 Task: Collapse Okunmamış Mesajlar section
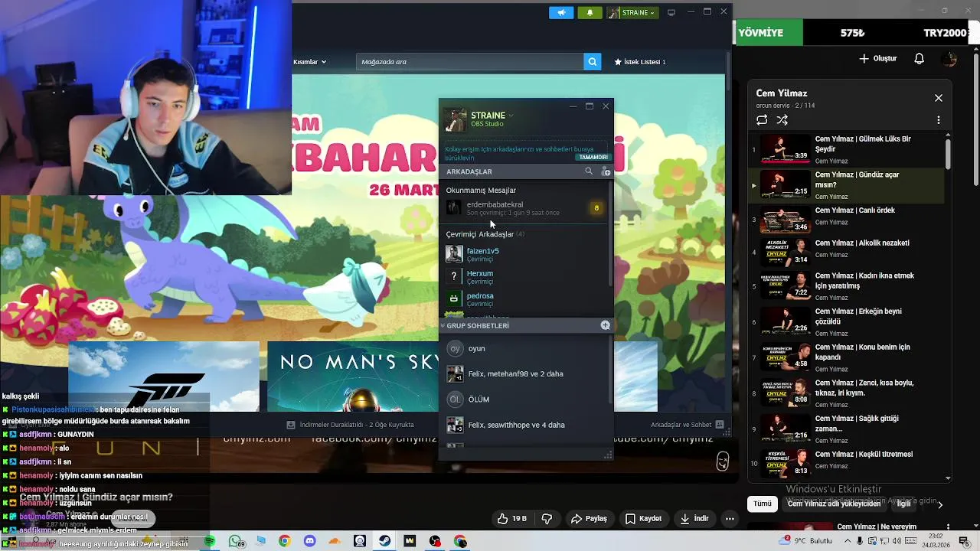pos(481,190)
